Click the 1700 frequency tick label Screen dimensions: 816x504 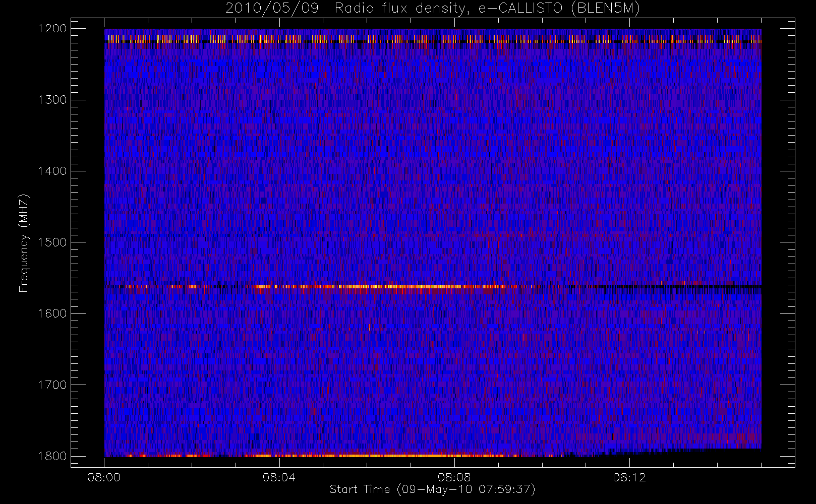click(52, 385)
